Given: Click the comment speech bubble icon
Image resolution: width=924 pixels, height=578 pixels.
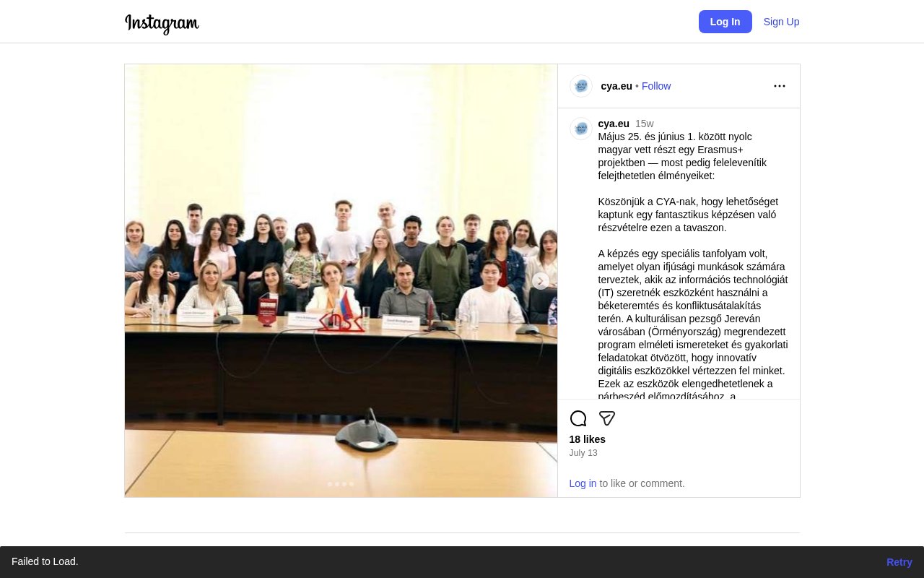Looking at the screenshot, I should point(578,418).
